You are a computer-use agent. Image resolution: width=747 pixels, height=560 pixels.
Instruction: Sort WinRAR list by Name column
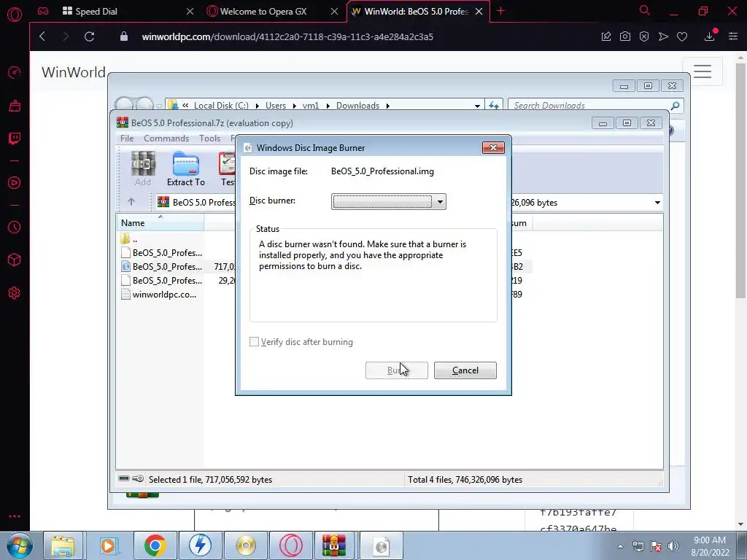pos(160,223)
